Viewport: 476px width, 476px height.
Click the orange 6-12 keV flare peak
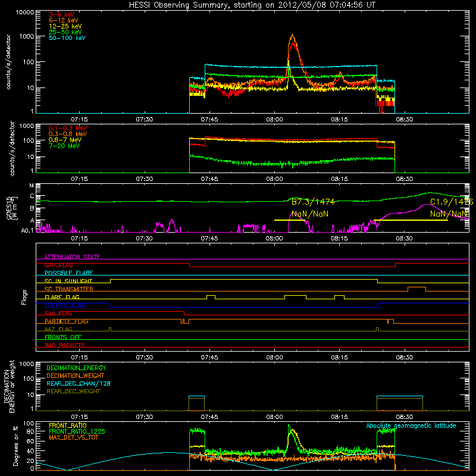click(292, 36)
